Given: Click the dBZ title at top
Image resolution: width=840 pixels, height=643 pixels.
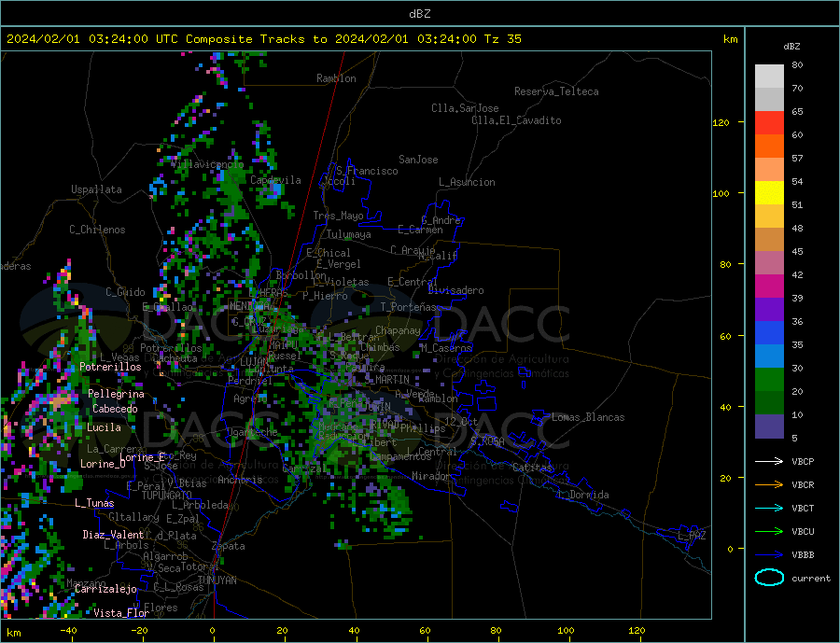Looking at the screenshot, I should (x=419, y=14).
